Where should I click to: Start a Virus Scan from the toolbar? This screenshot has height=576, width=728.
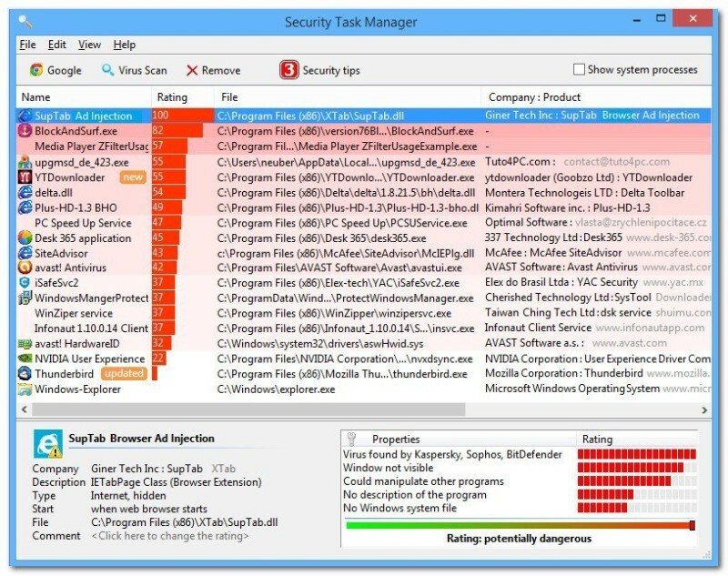(134, 69)
